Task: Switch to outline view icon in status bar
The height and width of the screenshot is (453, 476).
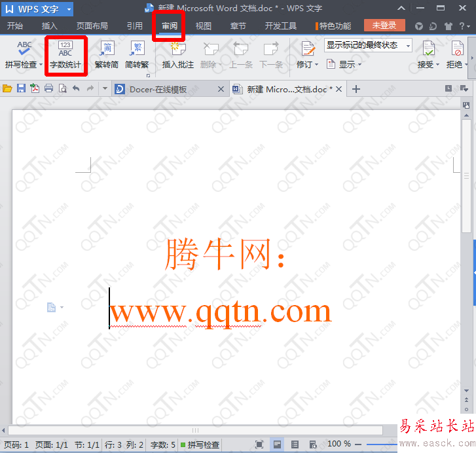Action: [295, 444]
